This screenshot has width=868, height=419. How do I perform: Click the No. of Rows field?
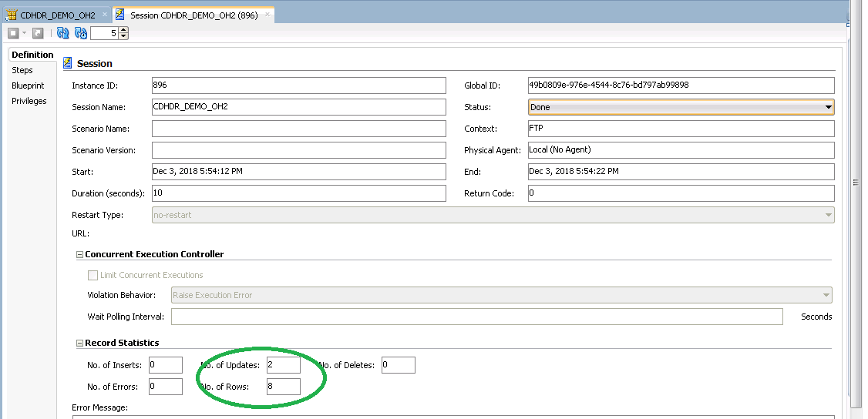pyautogui.click(x=284, y=387)
